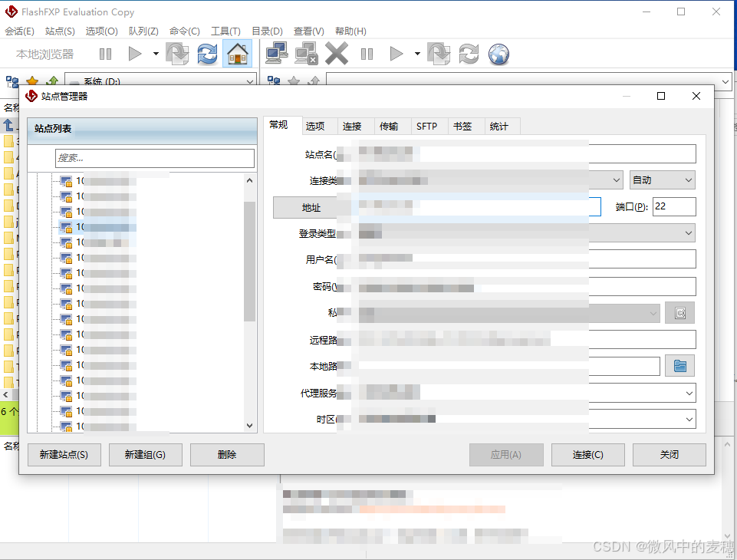Open the 自动 dropdown
Viewport: 737px width, 560px height.
pyautogui.click(x=663, y=180)
